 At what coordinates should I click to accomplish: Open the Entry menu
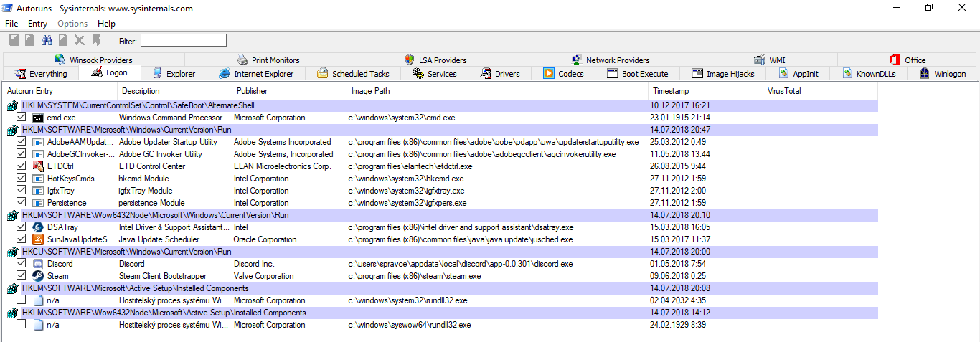pyautogui.click(x=37, y=24)
